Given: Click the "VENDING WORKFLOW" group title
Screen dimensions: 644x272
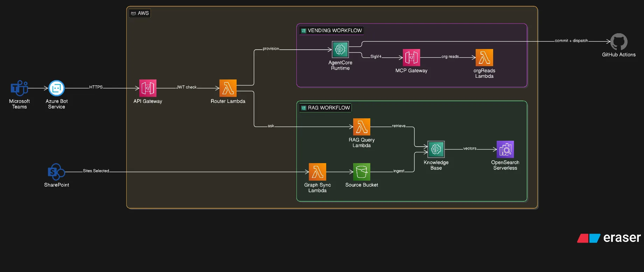Looking at the screenshot, I should [x=335, y=30].
